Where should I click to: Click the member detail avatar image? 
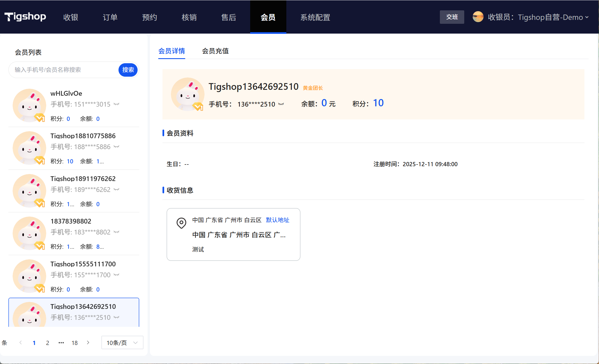pos(187,94)
